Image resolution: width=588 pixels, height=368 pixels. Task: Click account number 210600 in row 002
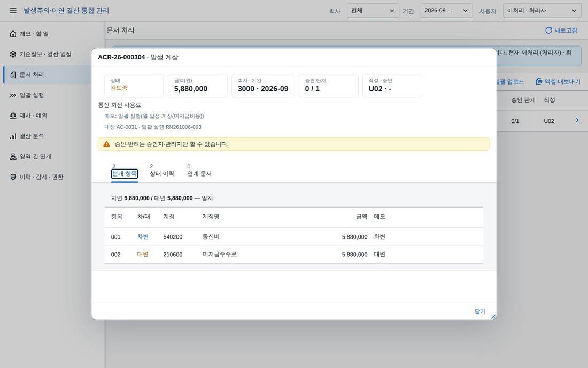click(173, 254)
